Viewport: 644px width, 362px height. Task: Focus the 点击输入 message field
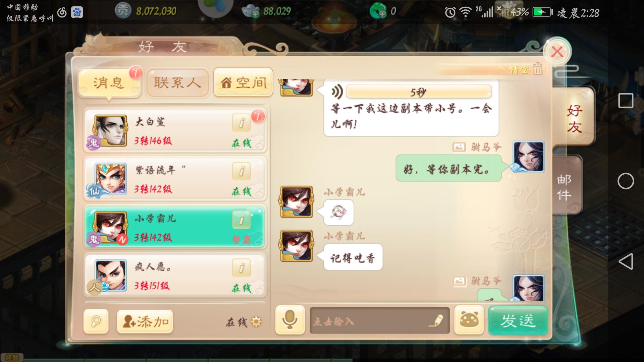click(x=380, y=320)
